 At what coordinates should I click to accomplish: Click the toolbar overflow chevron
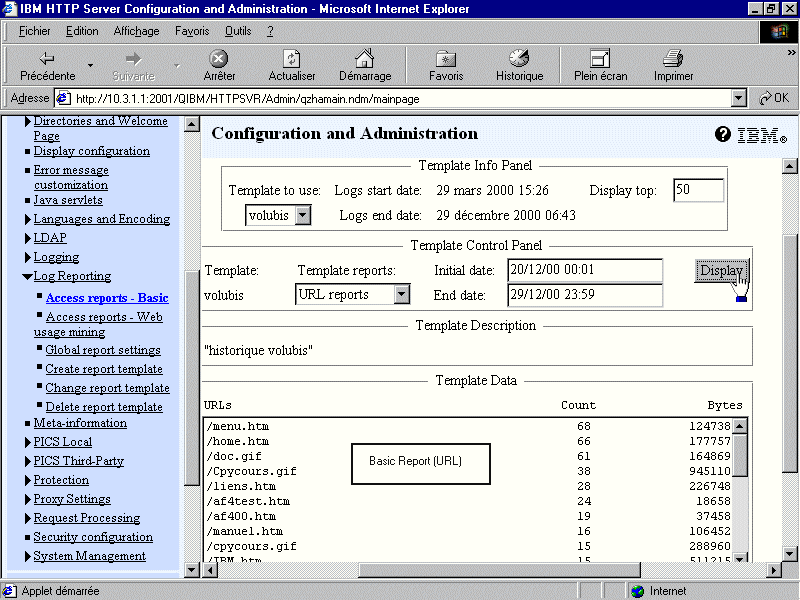tap(791, 52)
